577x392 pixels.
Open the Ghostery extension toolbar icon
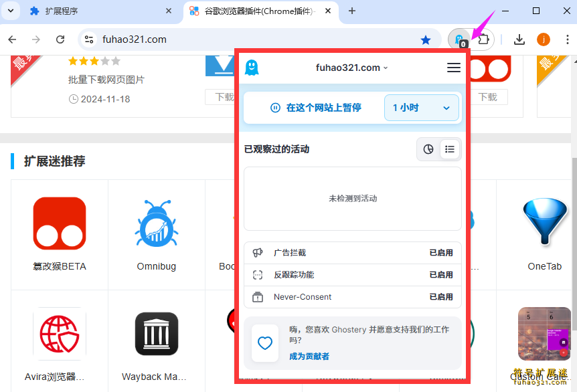[459, 39]
